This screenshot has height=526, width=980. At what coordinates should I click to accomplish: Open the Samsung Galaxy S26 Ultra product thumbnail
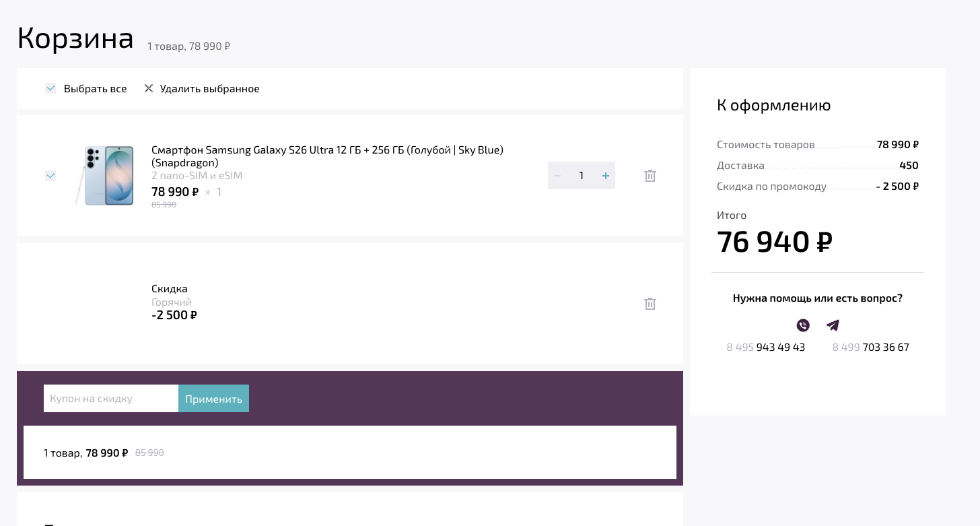[104, 175]
